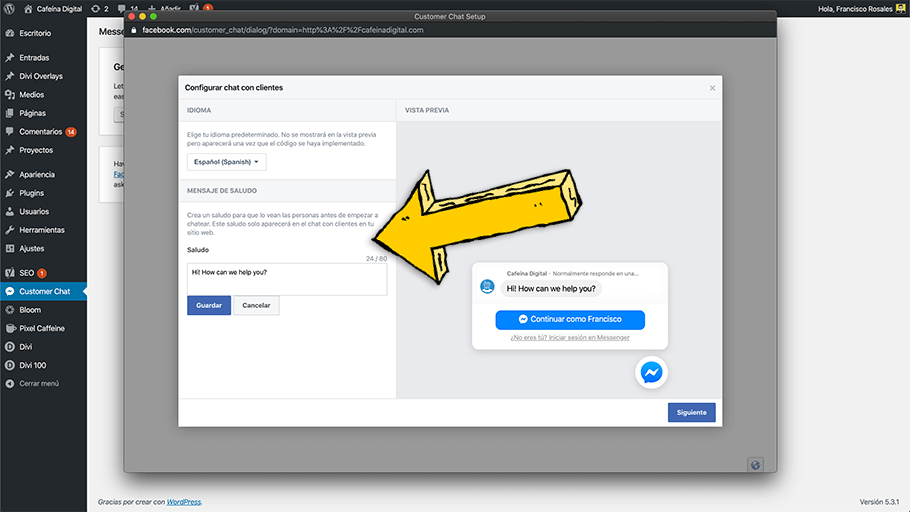Click the Customer Chat messenger sidebar icon
910x512 pixels.
[x=9, y=291]
